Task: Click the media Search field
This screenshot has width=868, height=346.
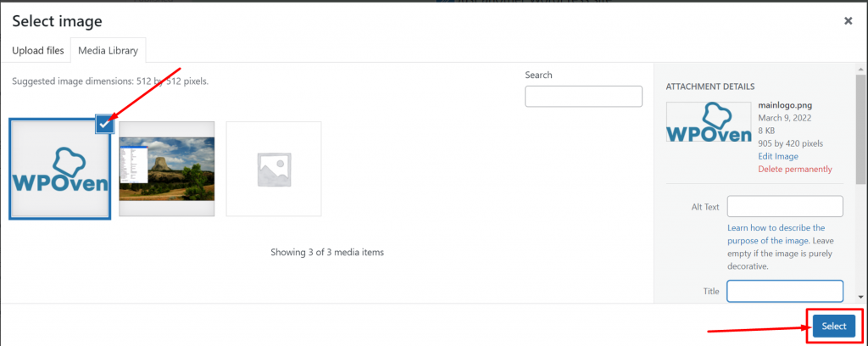Action: [583, 97]
